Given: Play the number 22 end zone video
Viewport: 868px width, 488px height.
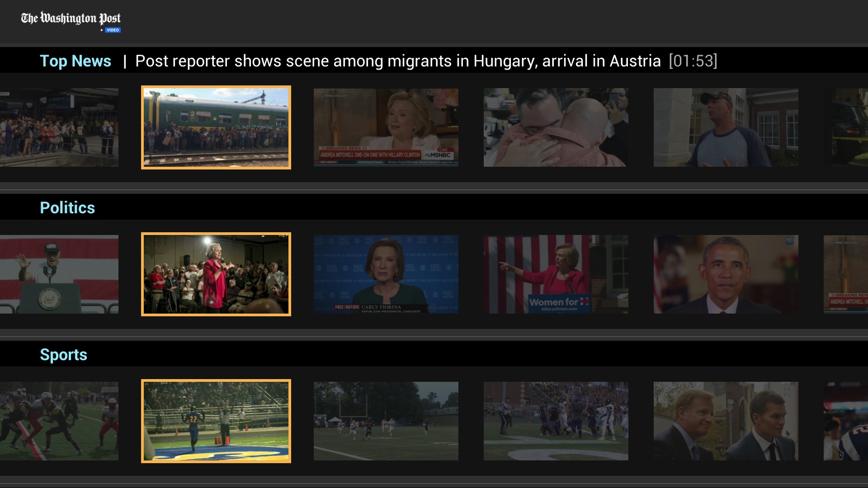Looking at the screenshot, I should tap(216, 421).
